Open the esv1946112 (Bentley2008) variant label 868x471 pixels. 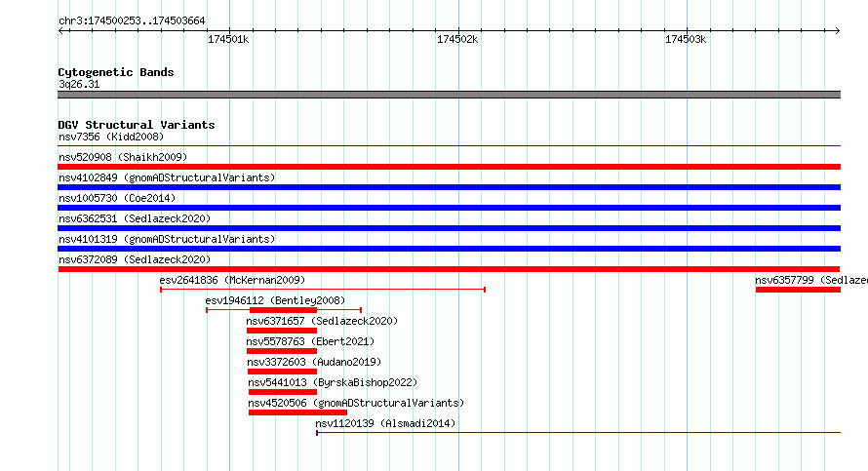(275, 300)
